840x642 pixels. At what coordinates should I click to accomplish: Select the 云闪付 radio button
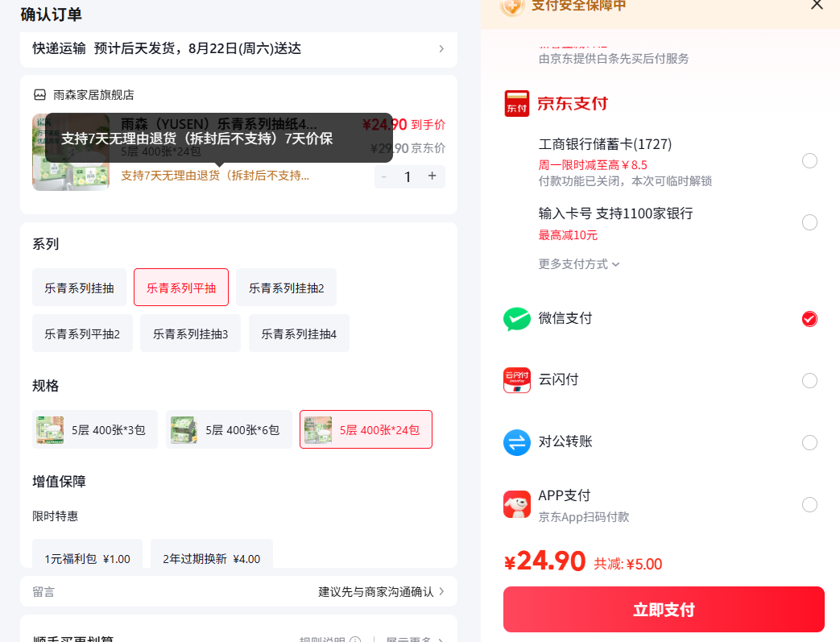[809, 380]
